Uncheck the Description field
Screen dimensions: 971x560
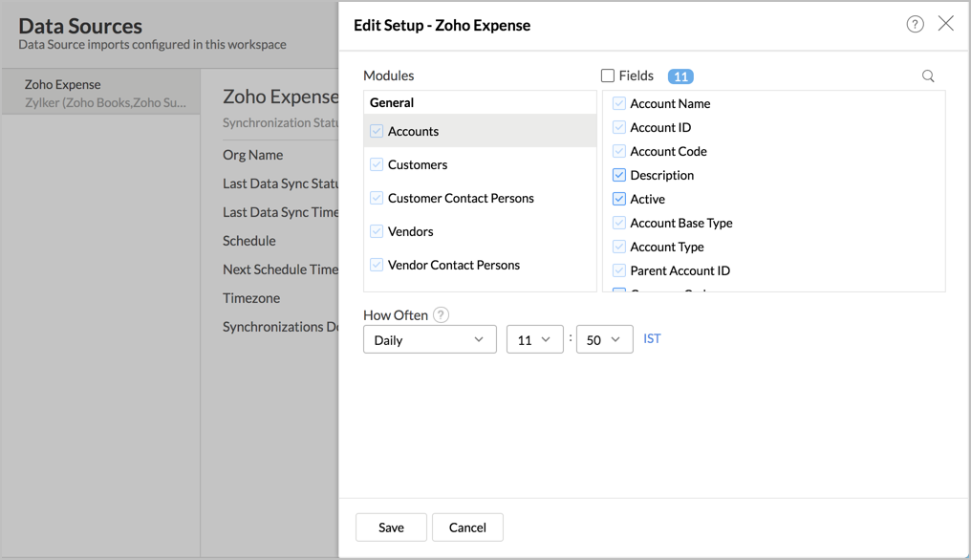click(x=618, y=175)
